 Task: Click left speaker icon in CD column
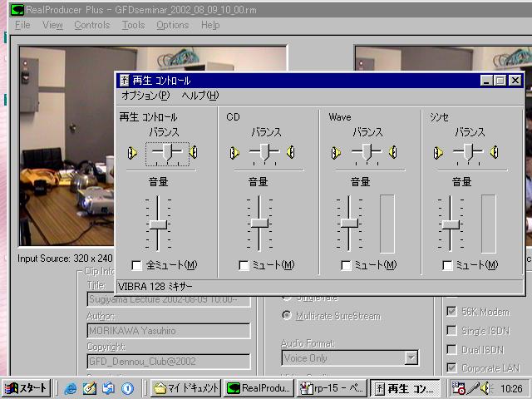coord(234,153)
